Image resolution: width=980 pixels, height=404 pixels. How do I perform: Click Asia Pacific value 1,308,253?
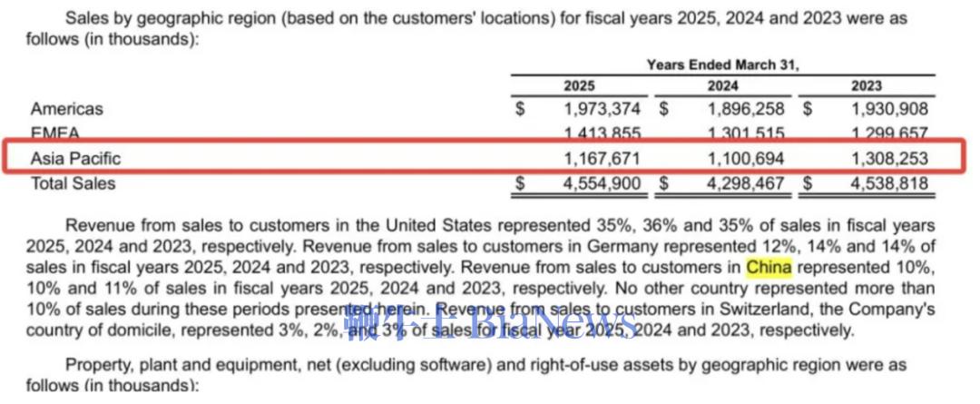coord(889,158)
